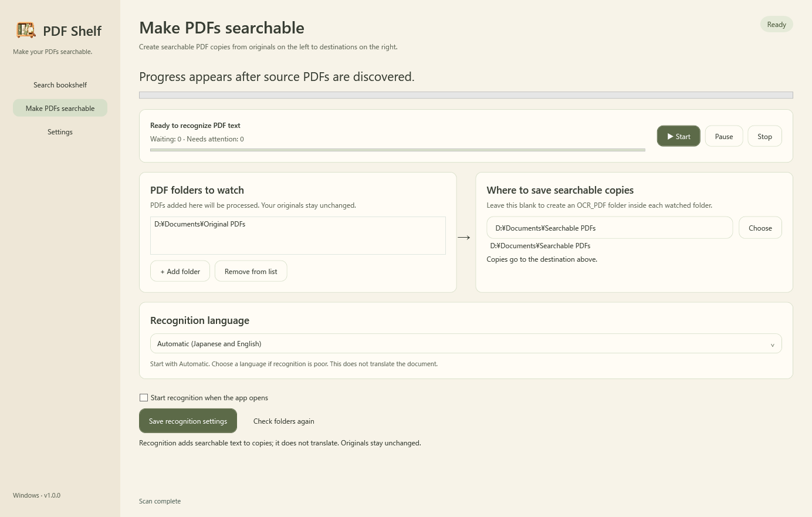Open the Settings page
The height and width of the screenshot is (517, 812).
(x=60, y=132)
